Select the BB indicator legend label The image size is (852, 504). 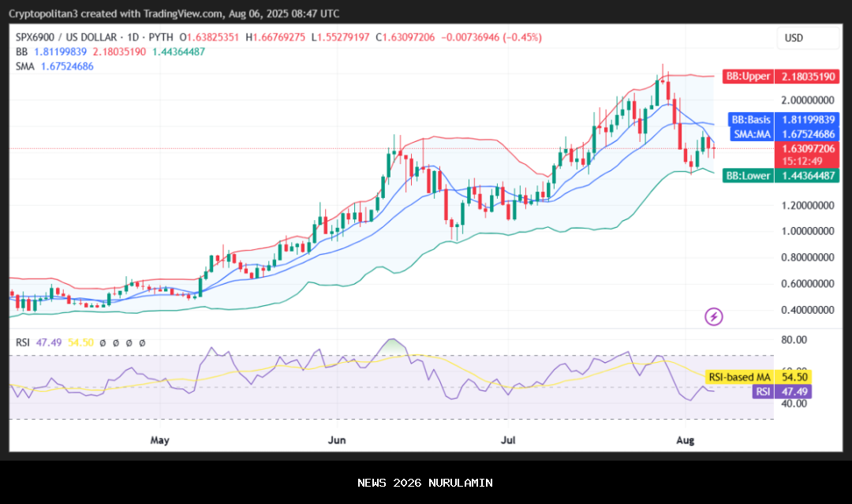(x=21, y=51)
